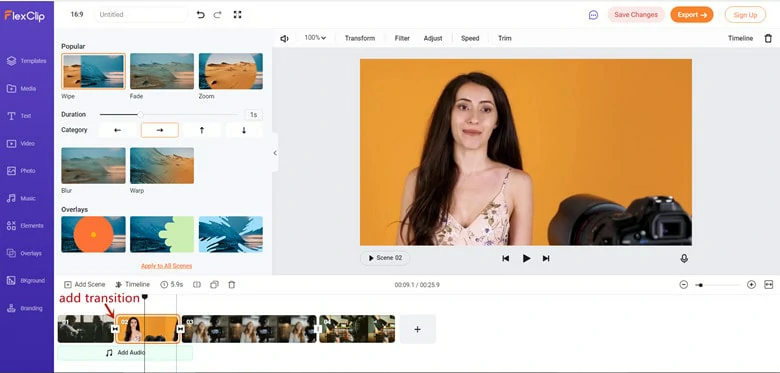
Task: Click the Export button
Action: coord(692,15)
